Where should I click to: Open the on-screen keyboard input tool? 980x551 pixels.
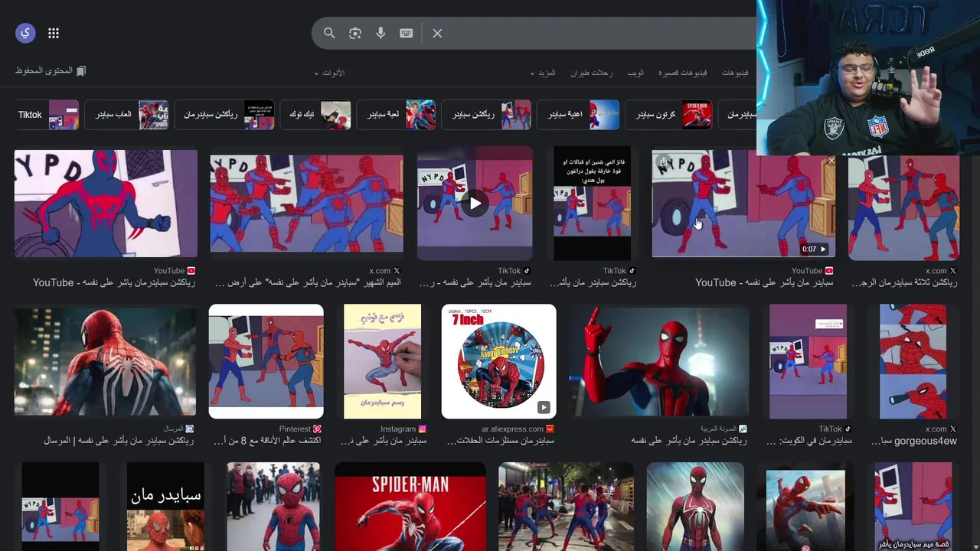tap(407, 33)
